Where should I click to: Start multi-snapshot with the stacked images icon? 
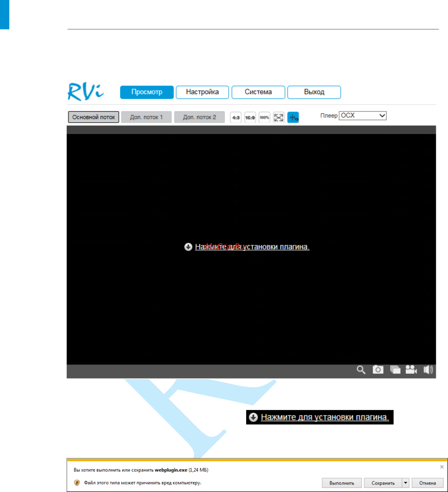coord(395,369)
